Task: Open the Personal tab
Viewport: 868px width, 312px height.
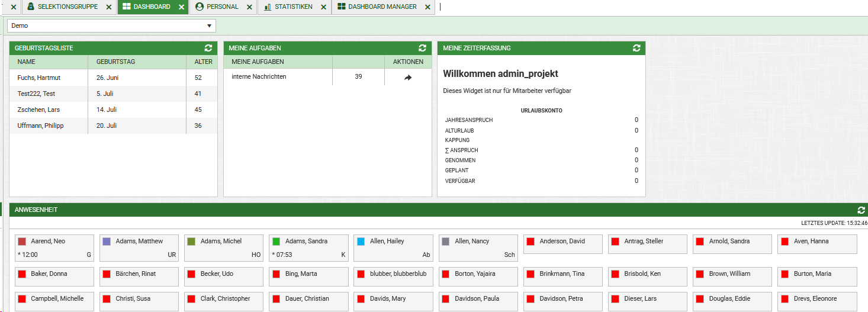Action: pos(217,7)
